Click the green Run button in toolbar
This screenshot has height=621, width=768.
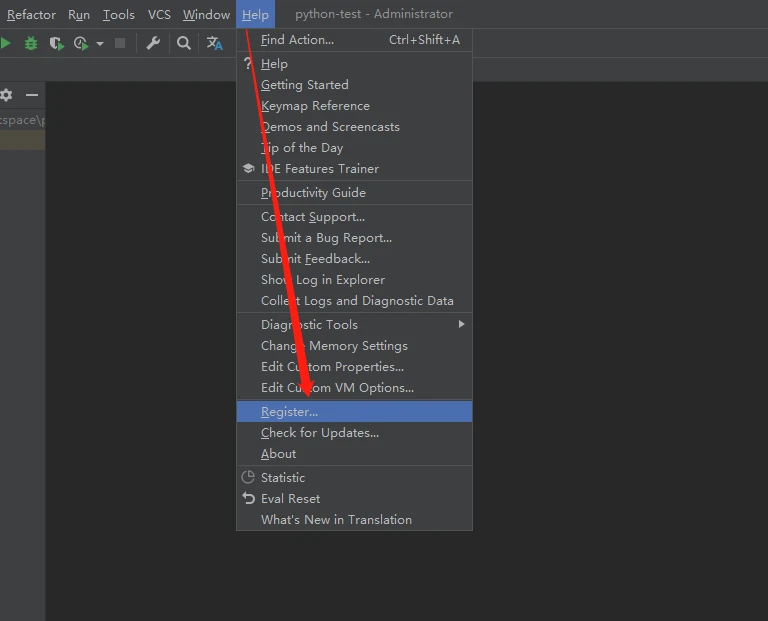6,43
